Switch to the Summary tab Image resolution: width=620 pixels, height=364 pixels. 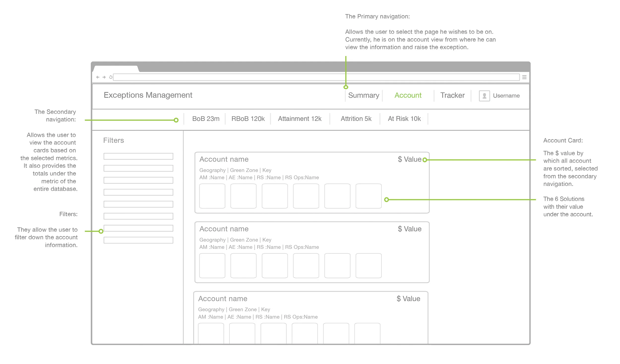point(364,95)
